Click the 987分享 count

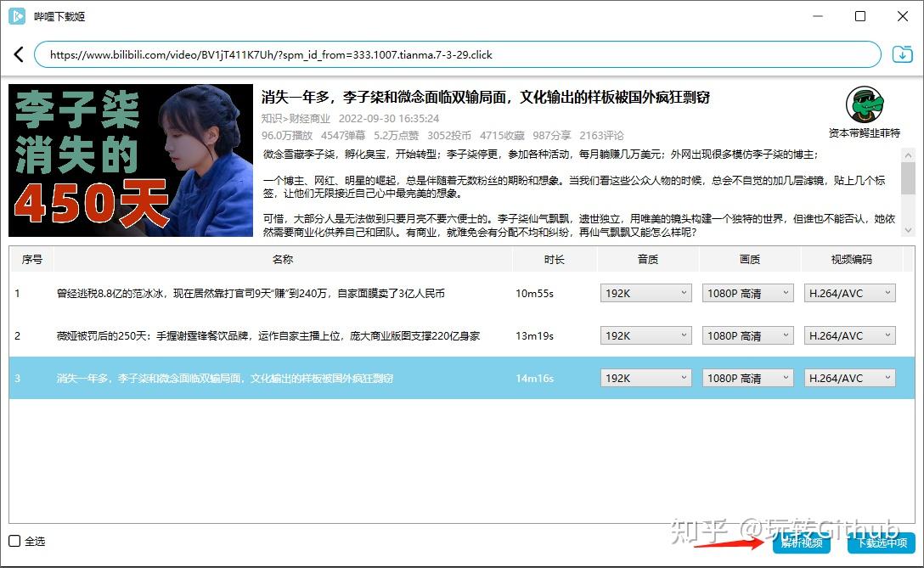pyautogui.click(x=551, y=136)
